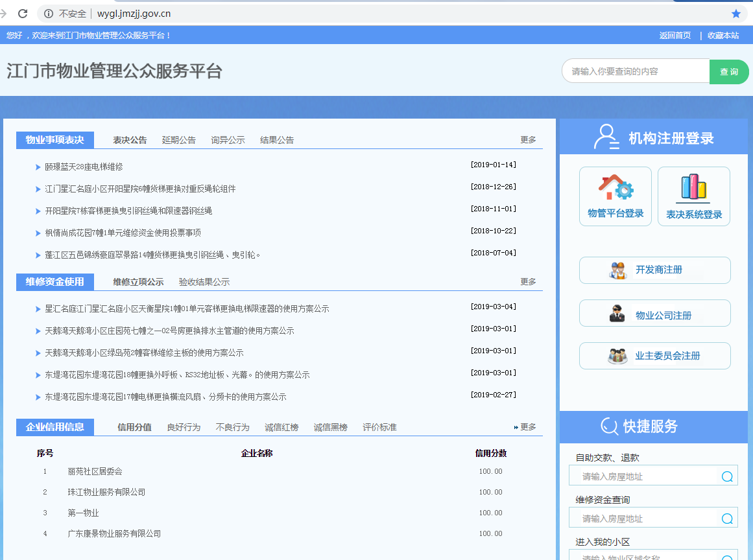Click search icon in 自助交款、退款 field

pos(727,477)
